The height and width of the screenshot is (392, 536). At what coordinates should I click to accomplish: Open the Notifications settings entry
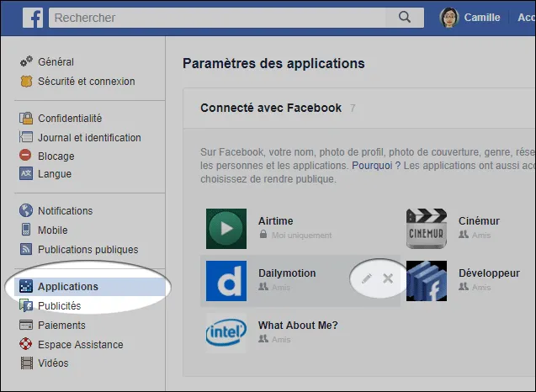(x=66, y=211)
